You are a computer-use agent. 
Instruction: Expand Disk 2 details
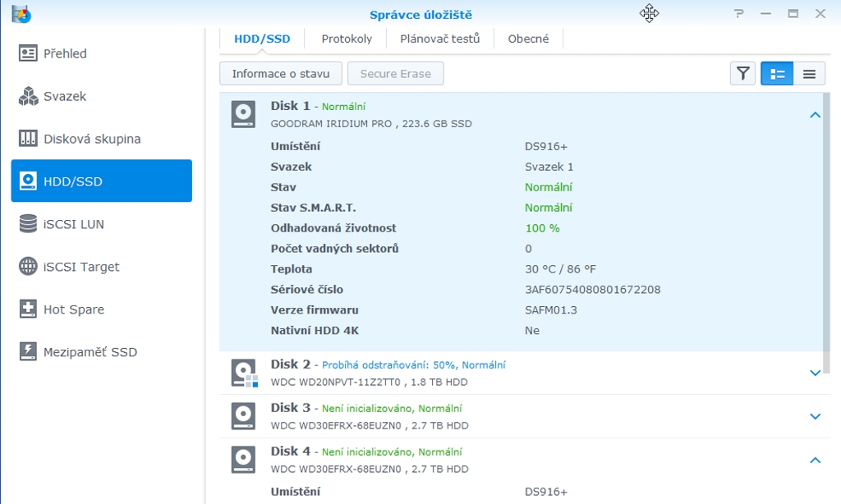pos(815,373)
